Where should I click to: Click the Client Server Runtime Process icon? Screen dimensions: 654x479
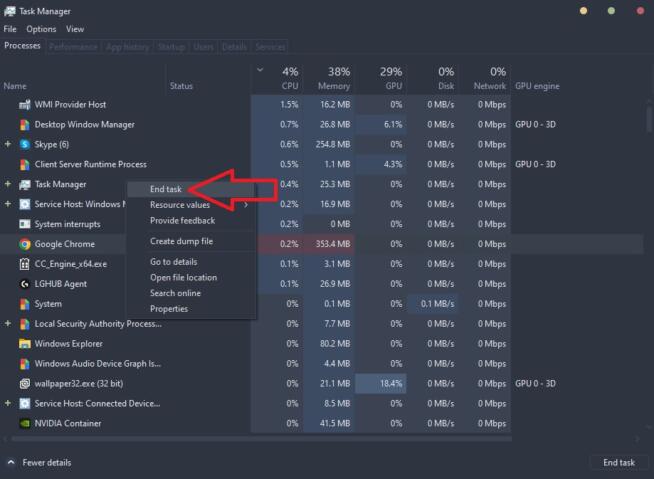point(25,164)
